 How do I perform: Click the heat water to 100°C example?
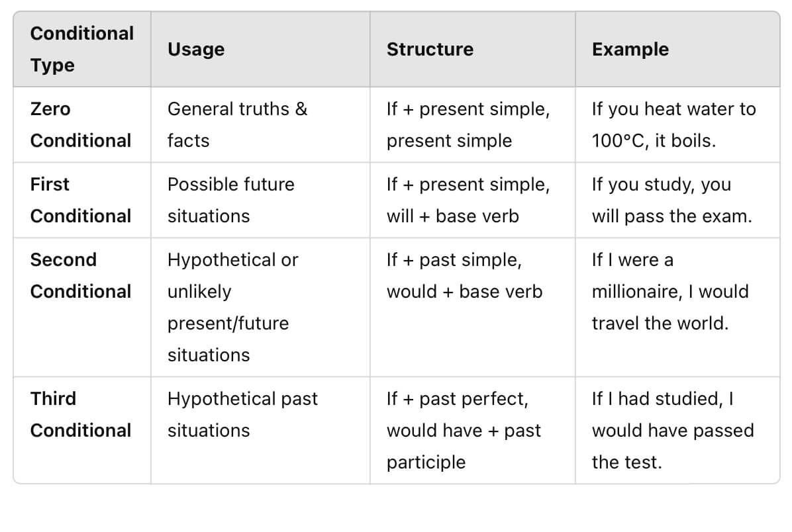click(x=674, y=124)
